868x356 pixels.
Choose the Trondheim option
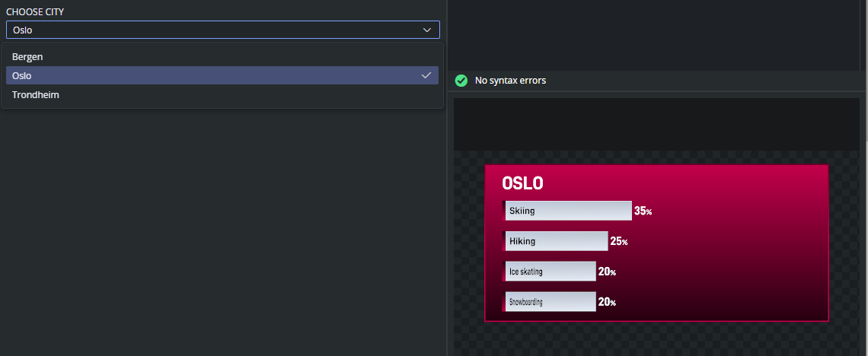click(x=35, y=95)
